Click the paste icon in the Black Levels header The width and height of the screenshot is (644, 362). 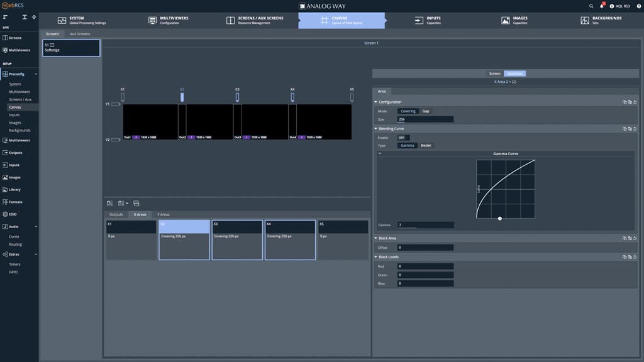pos(630,257)
